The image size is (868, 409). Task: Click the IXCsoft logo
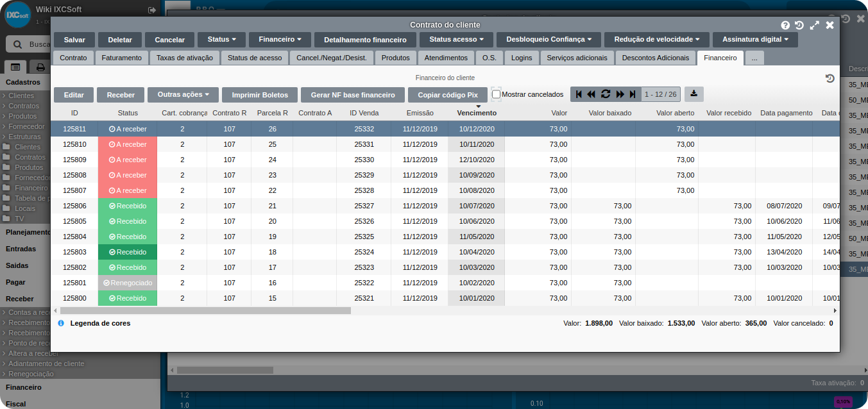(18, 15)
